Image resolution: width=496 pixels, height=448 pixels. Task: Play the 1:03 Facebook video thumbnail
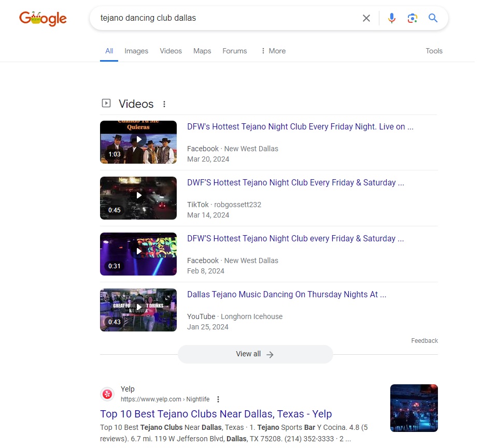pyautogui.click(x=138, y=142)
